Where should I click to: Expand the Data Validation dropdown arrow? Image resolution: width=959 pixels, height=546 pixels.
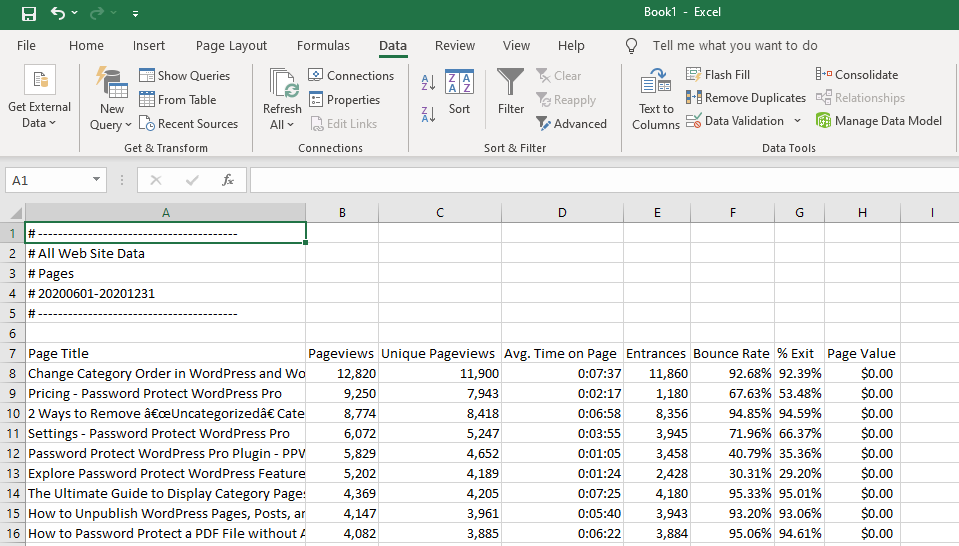click(x=798, y=121)
